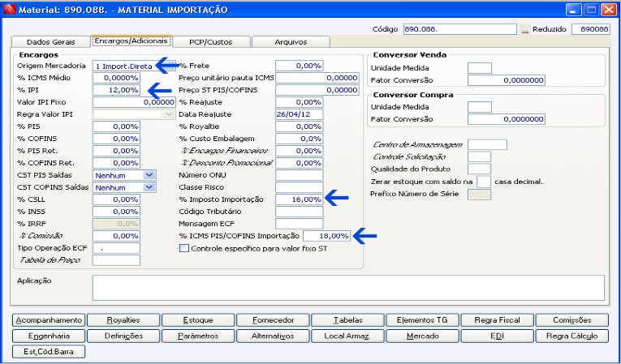
Task: Switch to the Dados Gerais tab
Action: click(50, 42)
